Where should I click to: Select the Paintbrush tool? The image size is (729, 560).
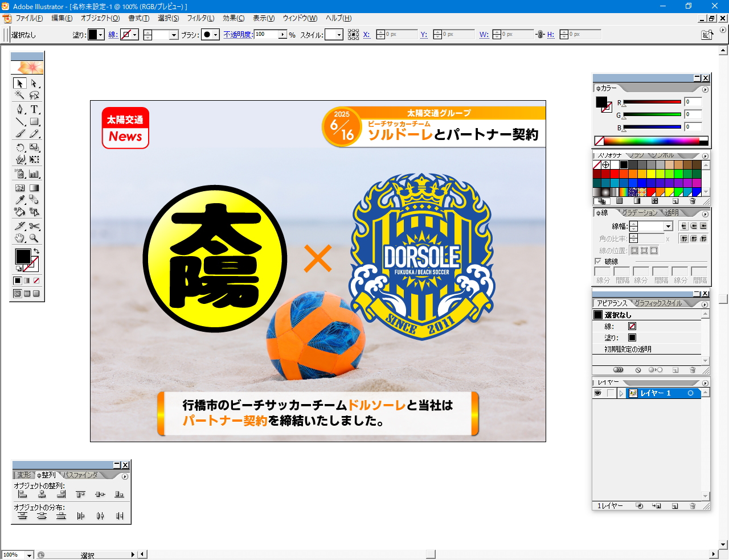click(x=20, y=133)
